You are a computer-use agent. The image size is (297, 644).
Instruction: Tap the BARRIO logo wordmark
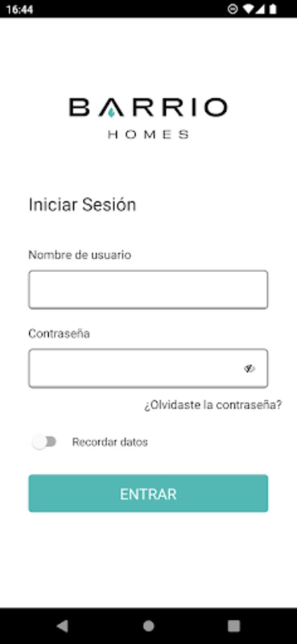tap(148, 108)
